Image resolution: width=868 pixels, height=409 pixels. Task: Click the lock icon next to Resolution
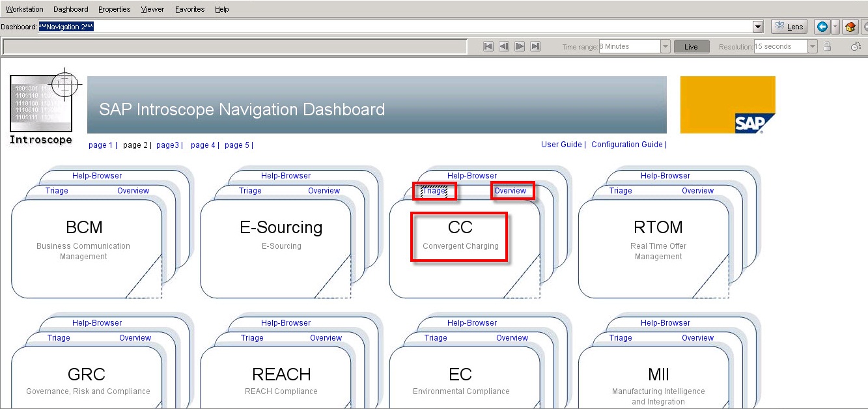(x=827, y=46)
